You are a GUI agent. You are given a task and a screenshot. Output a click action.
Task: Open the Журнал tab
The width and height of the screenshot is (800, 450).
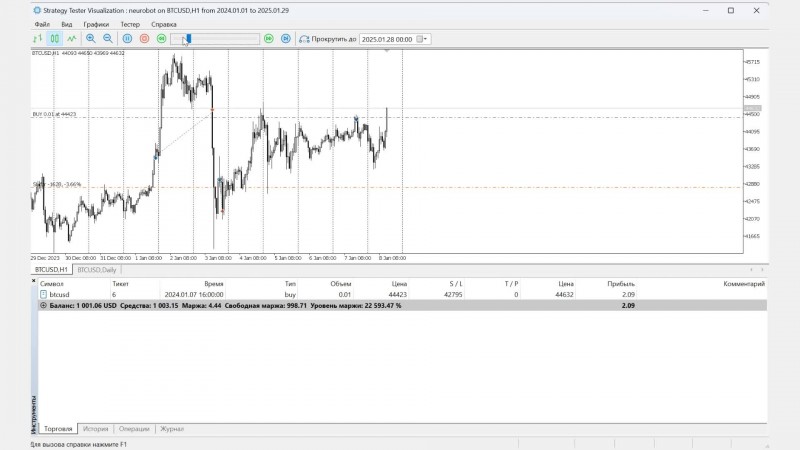point(172,429)
